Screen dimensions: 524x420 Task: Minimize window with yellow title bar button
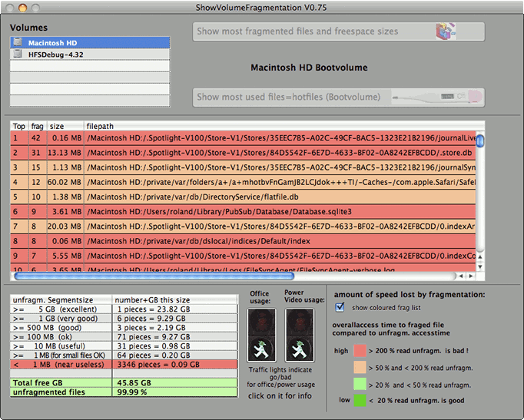point(22,8)
